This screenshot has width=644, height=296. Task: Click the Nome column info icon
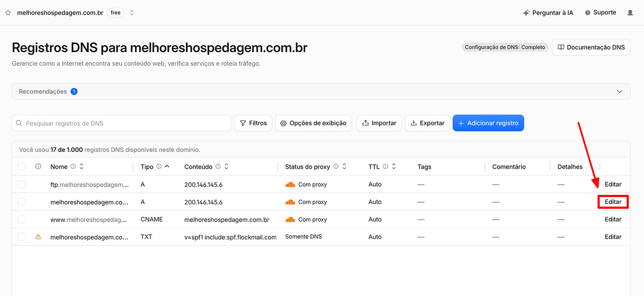(x=73, y=166)
